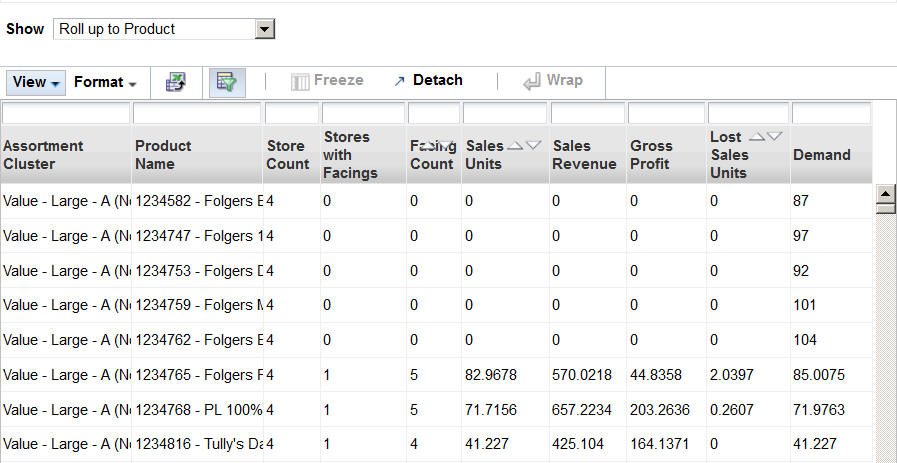
Task: Open the Show roll-up dropdown
Action: pyautogui.click(x=164, y=29)
